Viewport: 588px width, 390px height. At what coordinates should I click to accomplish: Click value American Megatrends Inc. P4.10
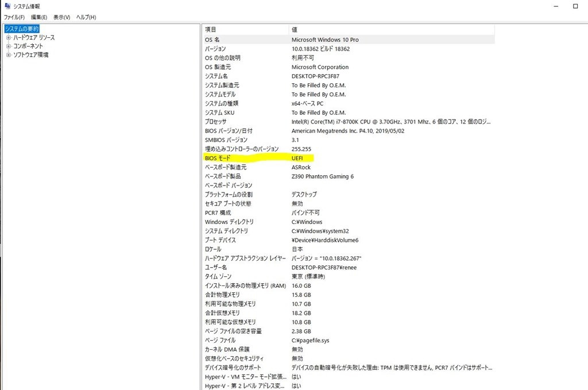tap(347, 131)
